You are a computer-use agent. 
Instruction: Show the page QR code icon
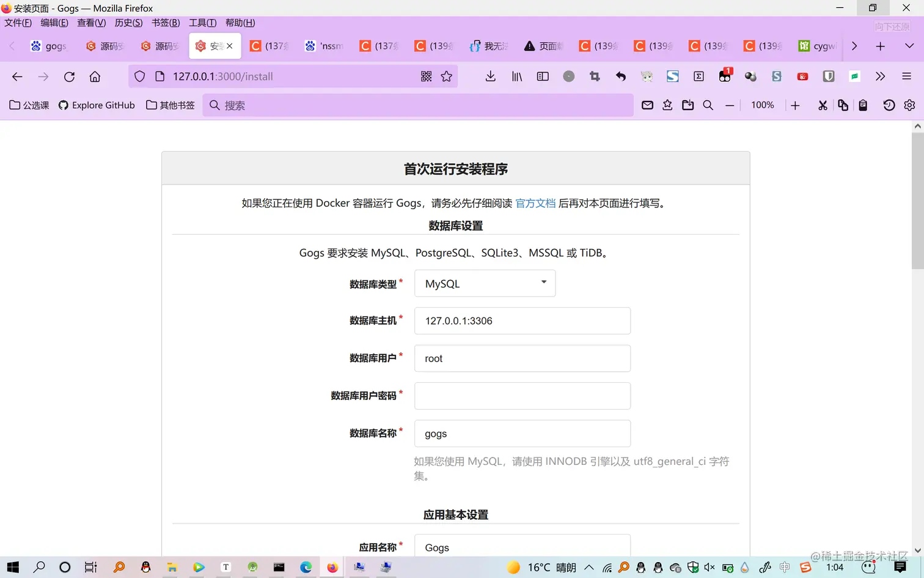point(427,76)
